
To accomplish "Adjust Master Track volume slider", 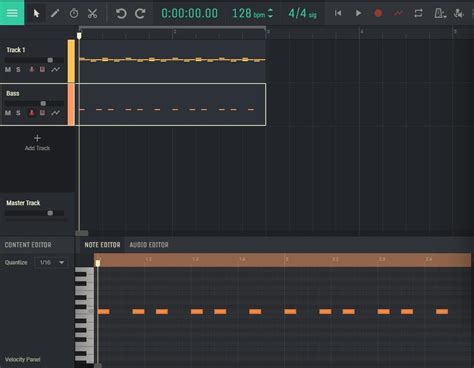I will click(50, 213).
